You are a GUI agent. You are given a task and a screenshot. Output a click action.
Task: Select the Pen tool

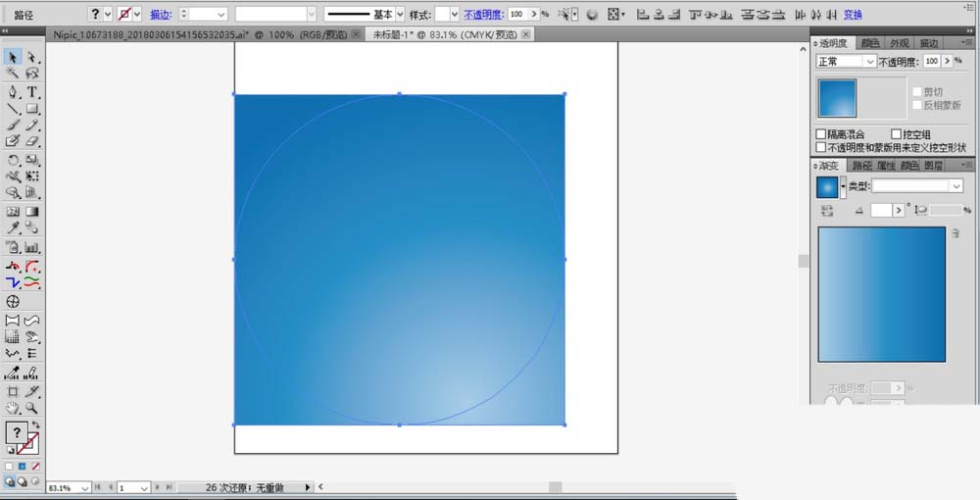[13, 92]
